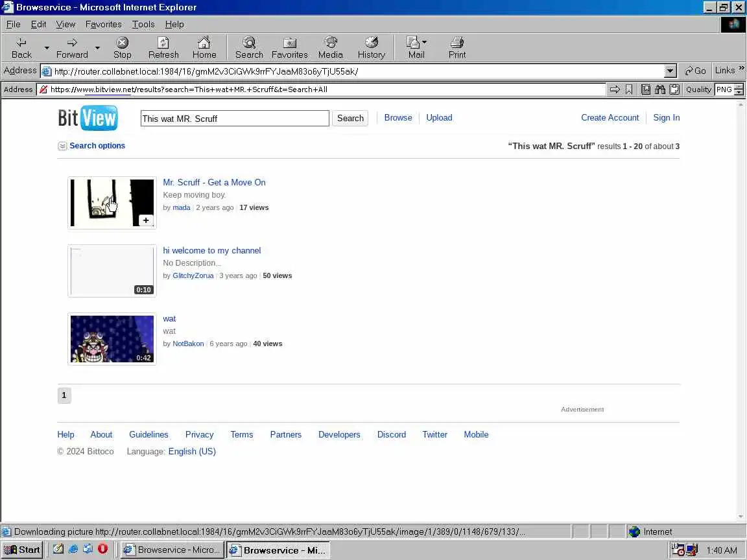Click the Home toolbar icon
The width and height of the screenshot is (747, 560).
(x=204, y=47)
